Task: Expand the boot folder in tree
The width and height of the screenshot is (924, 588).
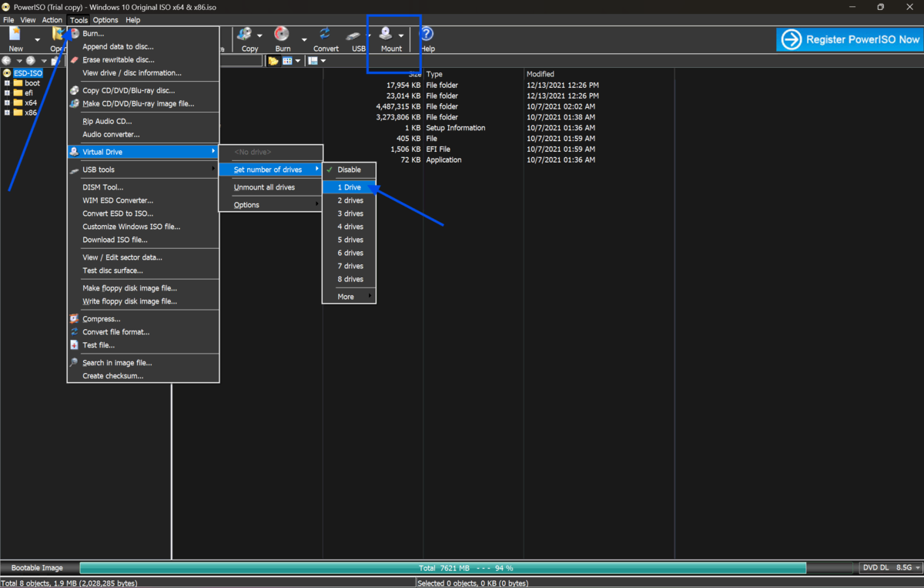Action: pyautogui.click(x=7, y=83)
